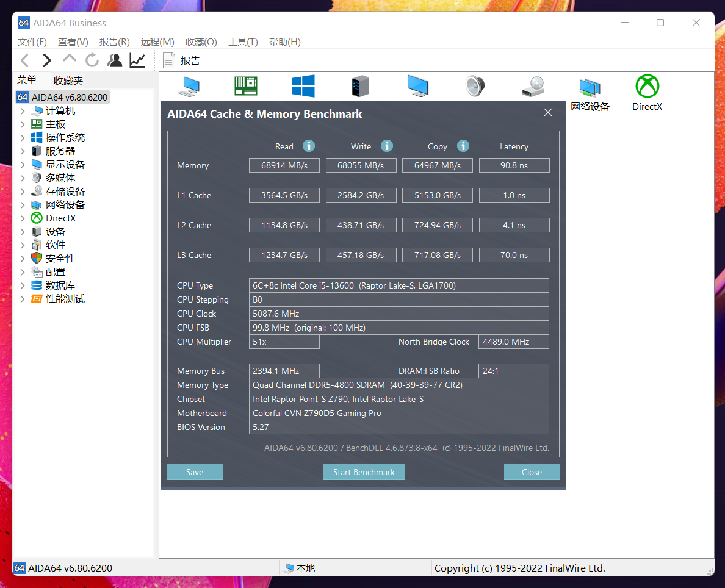
Task: Click the North Bridge Clock 4489.0 MHz value
Action: coord(514,342)
